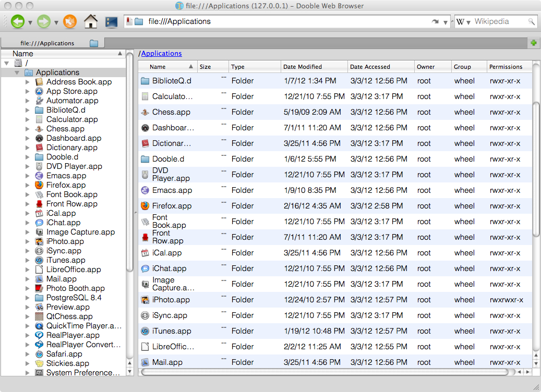Click the QuickTime Player icon in the tree
The image size is (541, 392).
coord(39,326)
